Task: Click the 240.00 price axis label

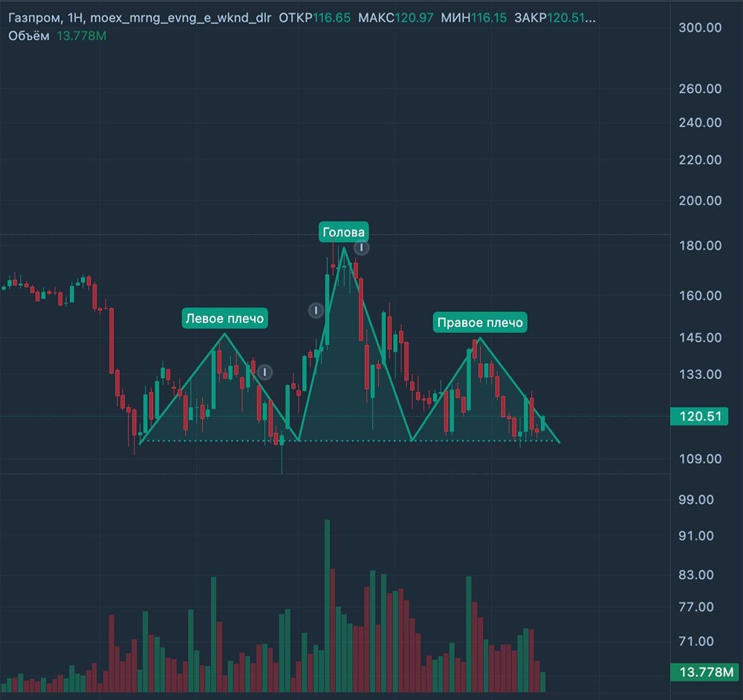Action: 700,123
